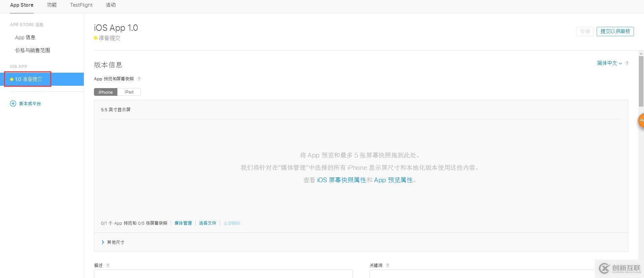The height and width of the screenshot is (278, 644).
Task: Click the 5.5 英寸显示屏 label
Action: point(116,110)
